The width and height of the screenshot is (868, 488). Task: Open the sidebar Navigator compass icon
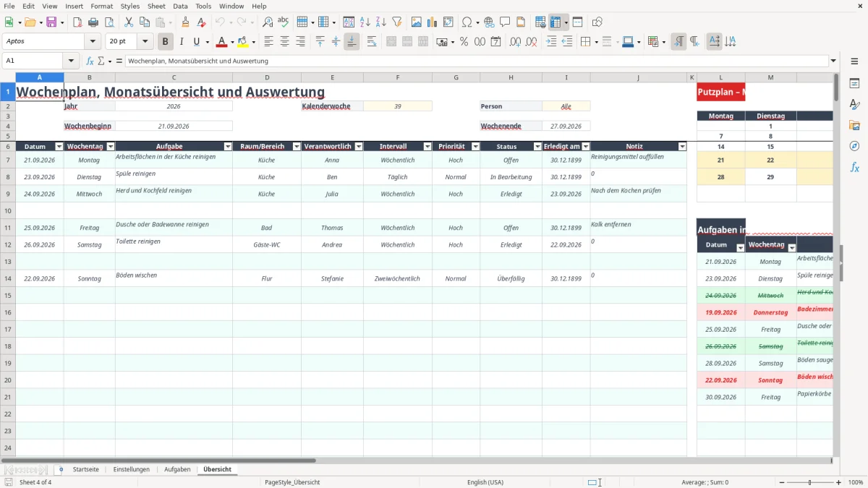click(x=854, y=146)
